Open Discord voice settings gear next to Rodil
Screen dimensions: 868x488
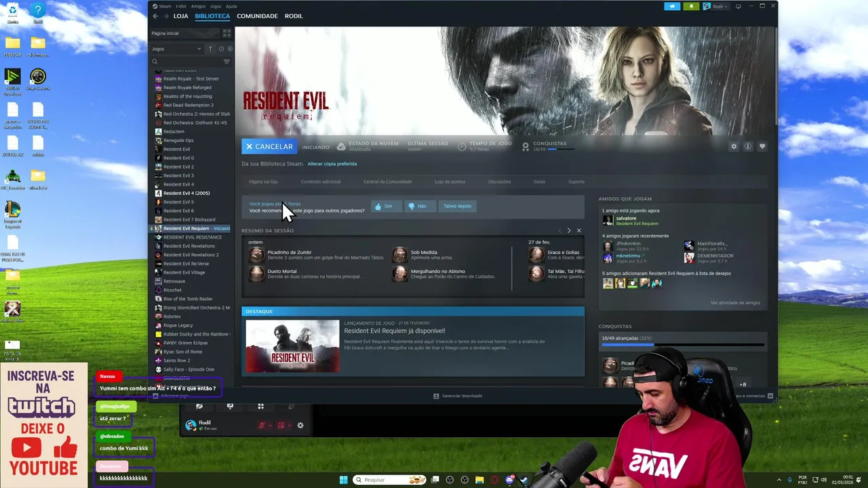point(300,426)
